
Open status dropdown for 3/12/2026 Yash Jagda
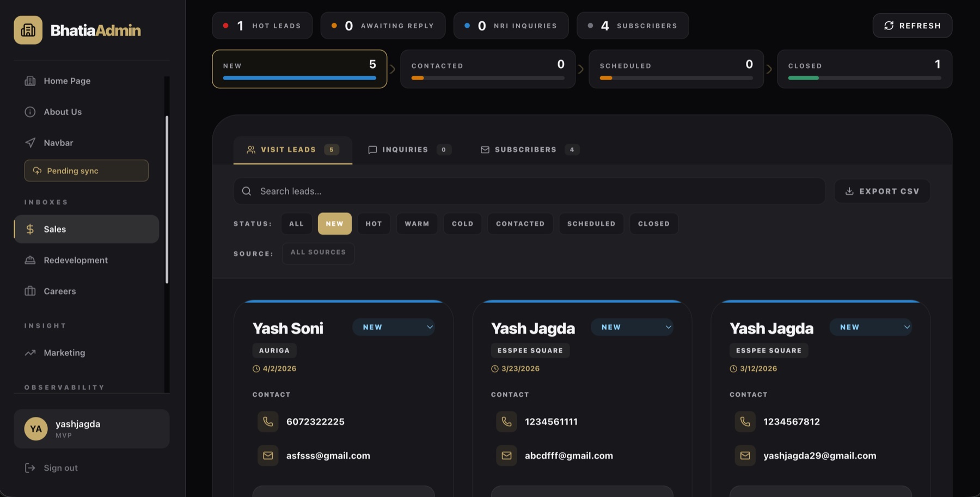pyautogui.click(x=871, y=327)
